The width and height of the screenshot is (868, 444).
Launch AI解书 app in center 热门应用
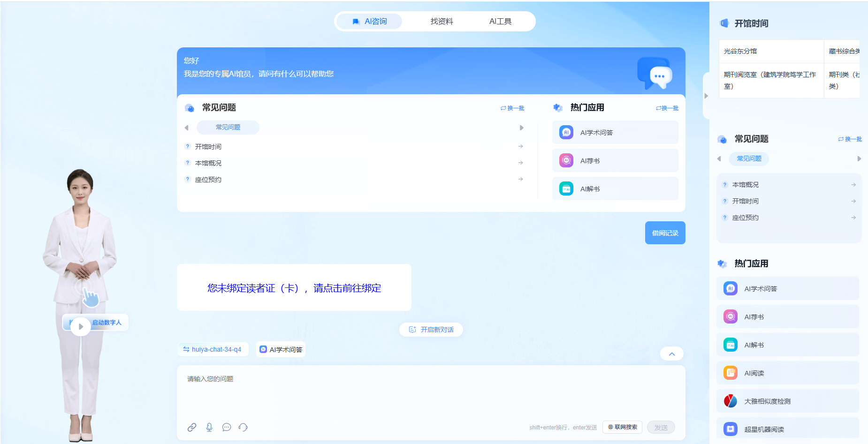[615, 189]
